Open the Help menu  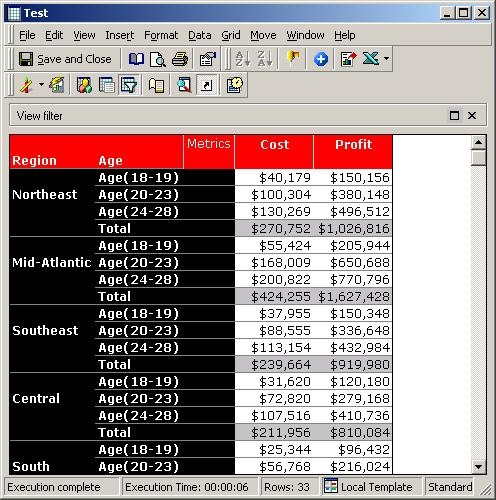point(345,35)
